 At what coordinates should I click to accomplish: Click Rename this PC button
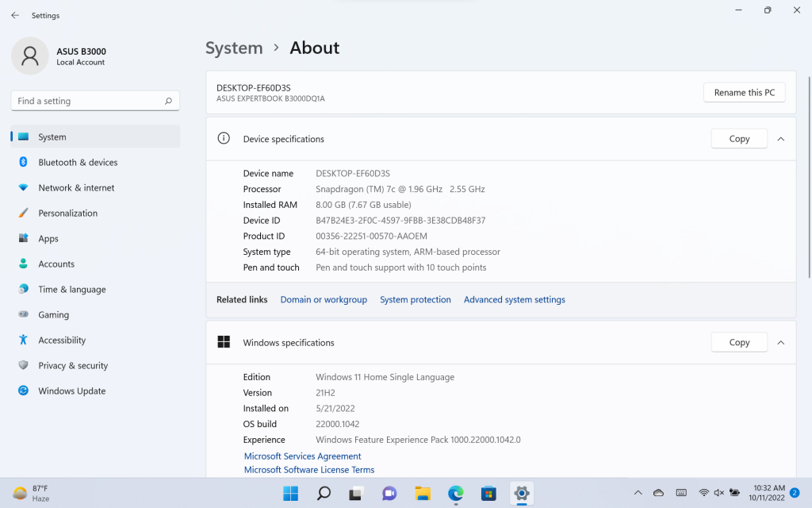click(744, 92)
